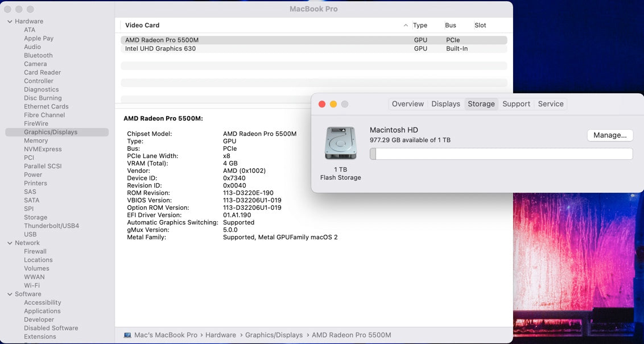Click the Manage... button
This screenshot has width=644, height=344.
pyautogui.click(x=610, y=135)
